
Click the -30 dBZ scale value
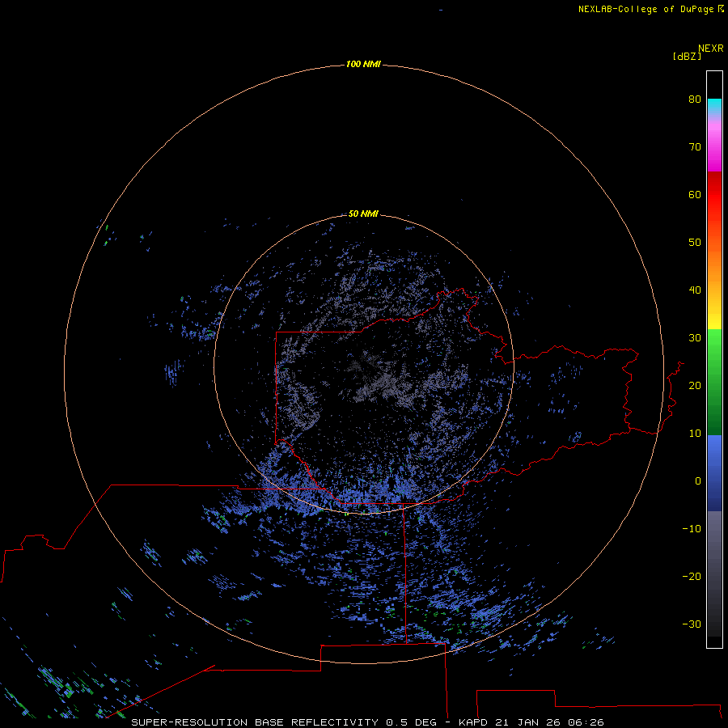[x=692, y=624]
